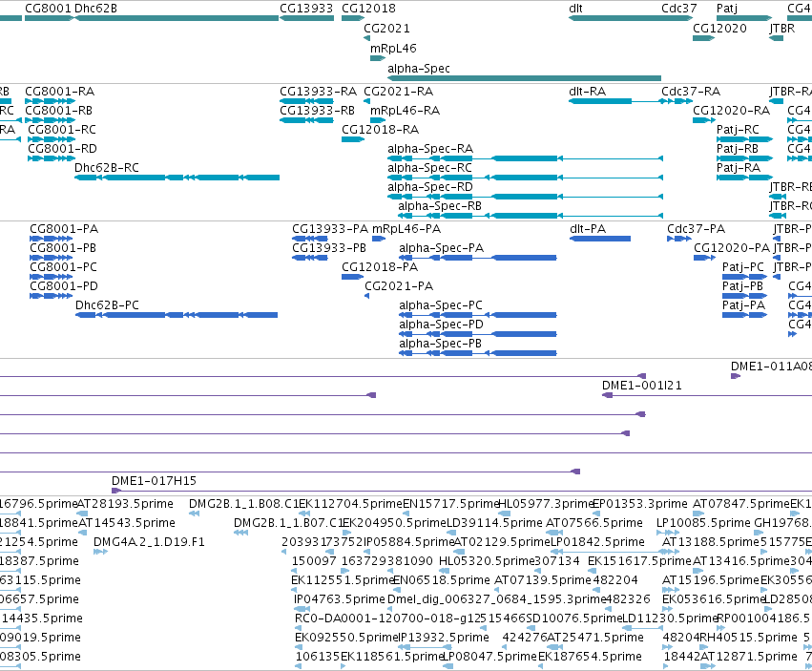Click the alpha-Spec gene span
This screenshot has height=671, width=812.
click(524, 78)
